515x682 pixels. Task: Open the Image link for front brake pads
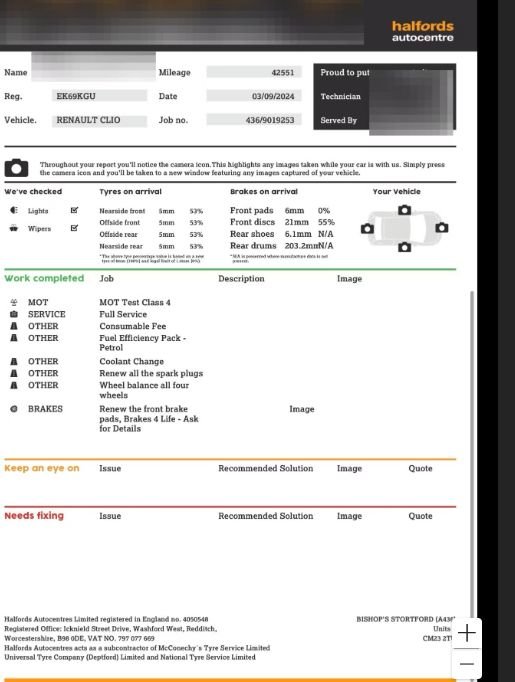[301, 409]
